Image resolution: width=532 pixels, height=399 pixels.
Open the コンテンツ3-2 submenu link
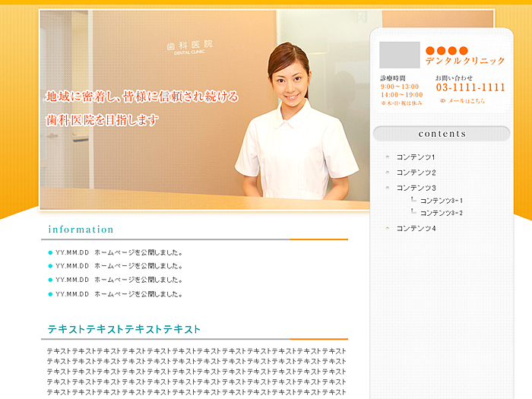click(442, 213)
